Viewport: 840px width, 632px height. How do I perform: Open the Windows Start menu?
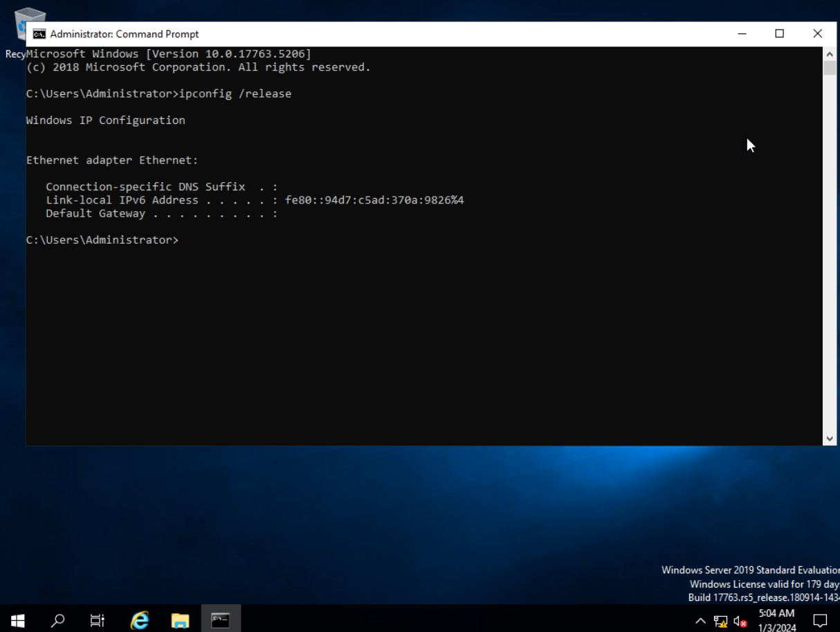click(18, 620)
